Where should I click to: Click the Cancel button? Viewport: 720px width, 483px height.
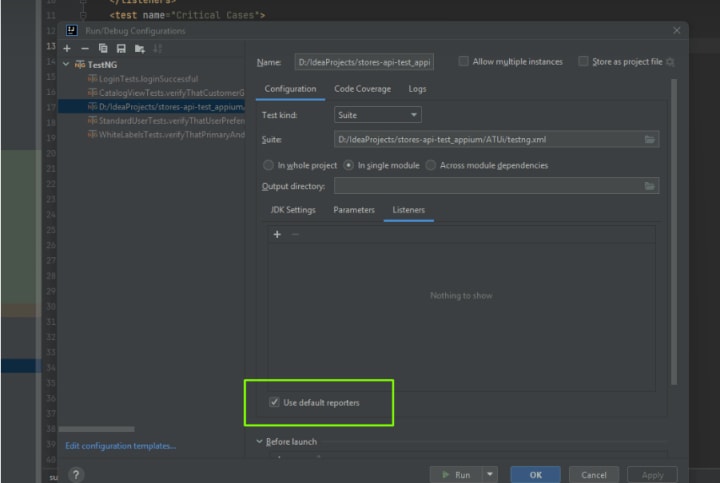click(x=594, y=474)
